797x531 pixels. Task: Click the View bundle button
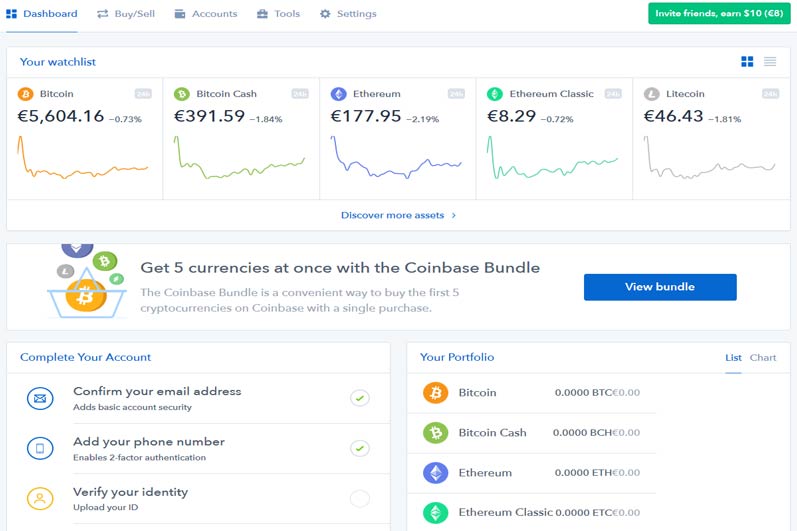(x=660, y=287)
